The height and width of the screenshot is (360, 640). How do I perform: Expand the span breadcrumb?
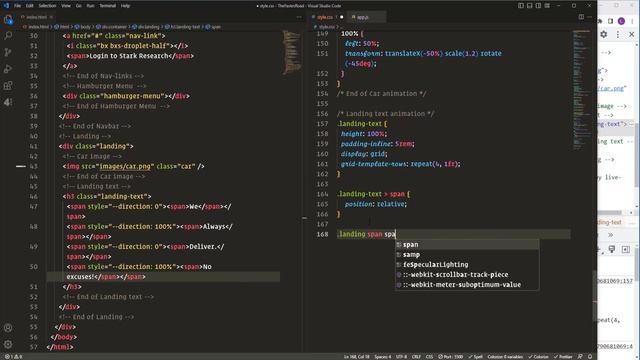pos(213,27)
